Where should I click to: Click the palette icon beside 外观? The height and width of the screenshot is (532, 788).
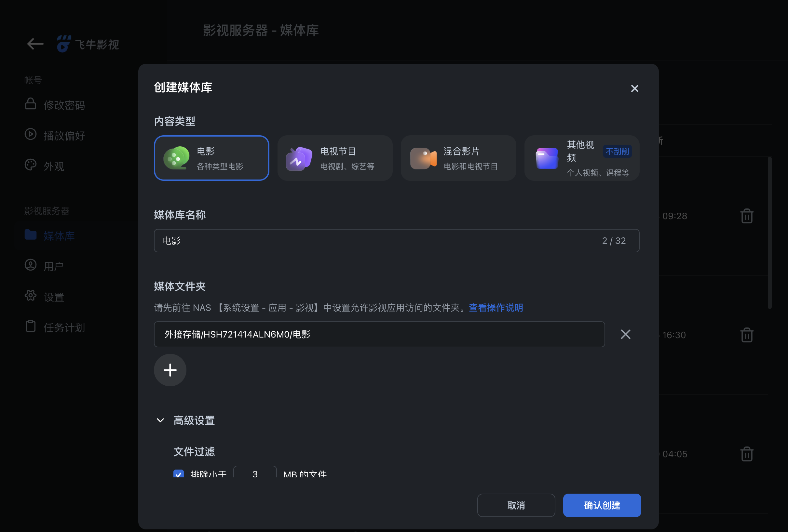click(31, 165)
